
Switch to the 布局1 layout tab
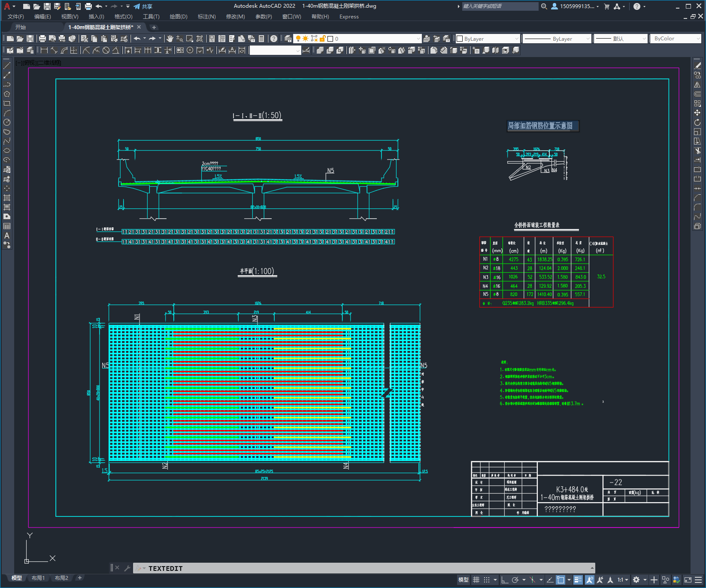(38, 578)
